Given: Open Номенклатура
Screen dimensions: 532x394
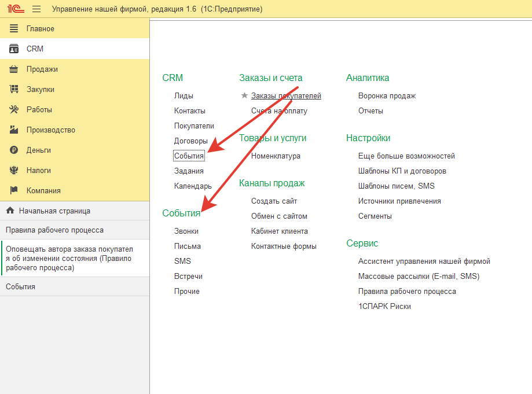Looking at the screenshot, I should coord(276,156).
